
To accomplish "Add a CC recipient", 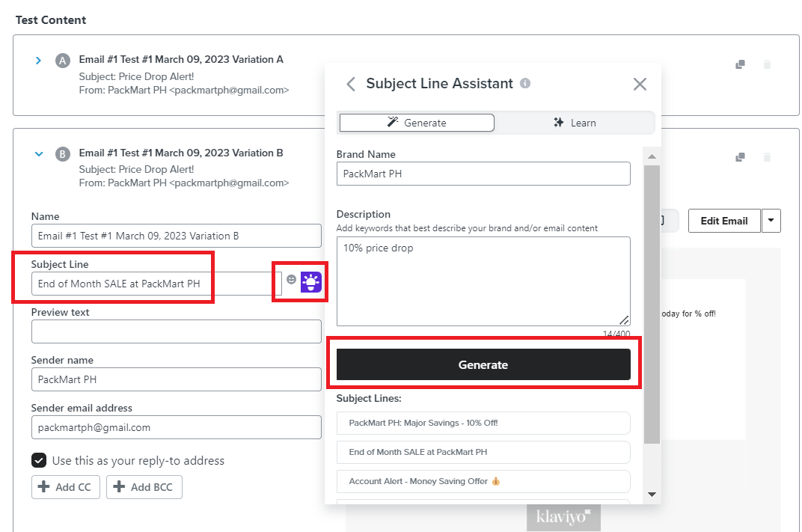I will coord(66,487).
